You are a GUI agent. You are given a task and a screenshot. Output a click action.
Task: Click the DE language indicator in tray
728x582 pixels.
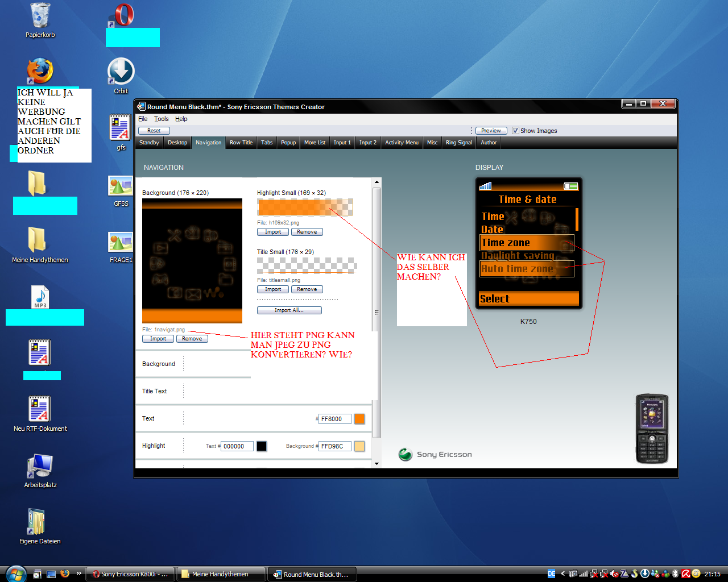coord(551,574)
